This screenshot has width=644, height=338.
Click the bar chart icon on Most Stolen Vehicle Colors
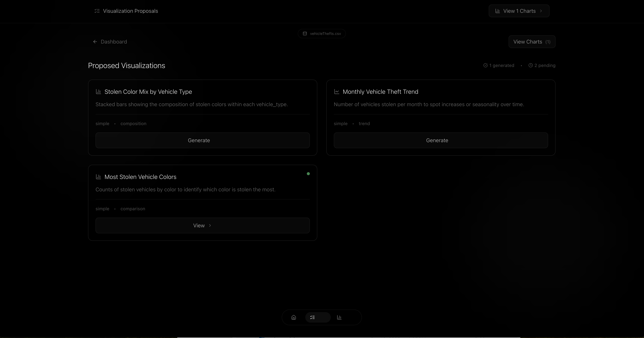point(99,177)
